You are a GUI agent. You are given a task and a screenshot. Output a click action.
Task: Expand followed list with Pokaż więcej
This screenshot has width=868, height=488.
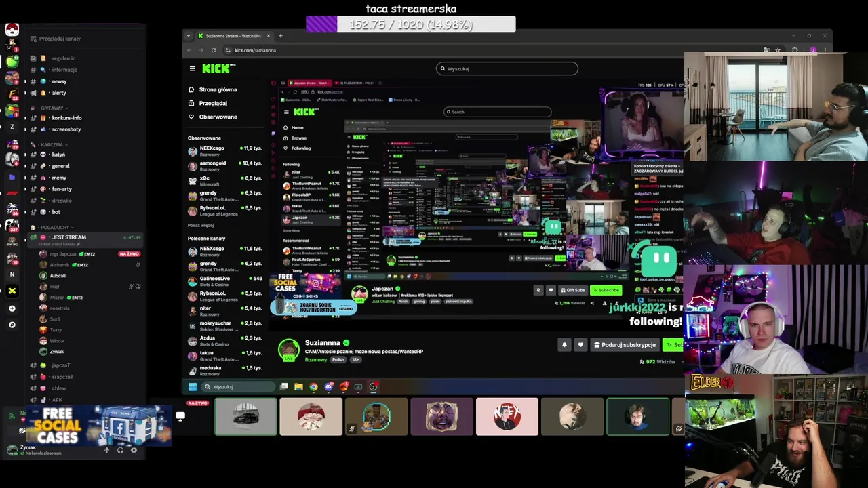[x=201, y=225]
